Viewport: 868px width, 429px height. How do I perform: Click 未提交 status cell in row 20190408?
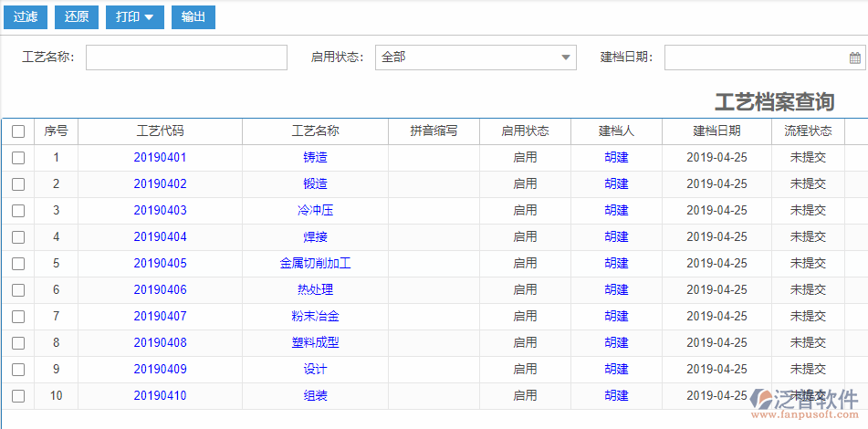tap(808, 342)
